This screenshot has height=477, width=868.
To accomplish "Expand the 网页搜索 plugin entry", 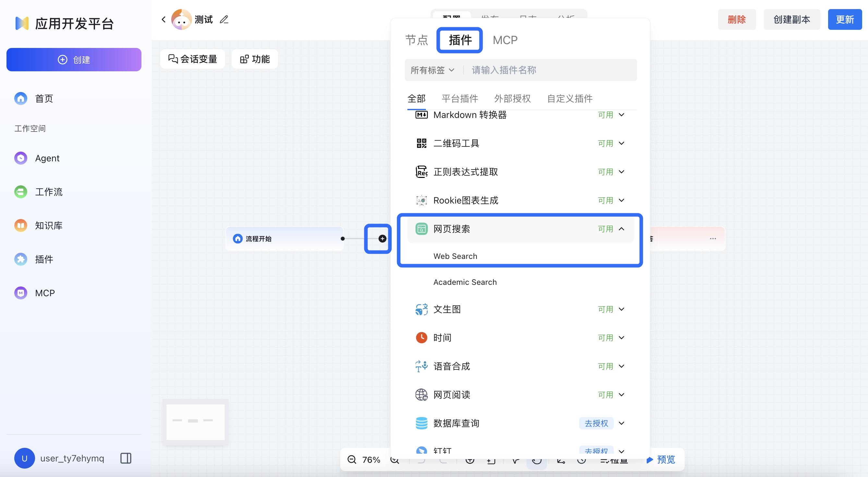I will 621,229.
